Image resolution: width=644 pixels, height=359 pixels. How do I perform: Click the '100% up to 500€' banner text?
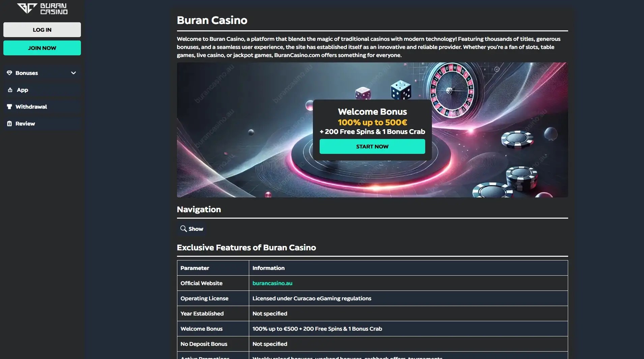pos(372,122)
